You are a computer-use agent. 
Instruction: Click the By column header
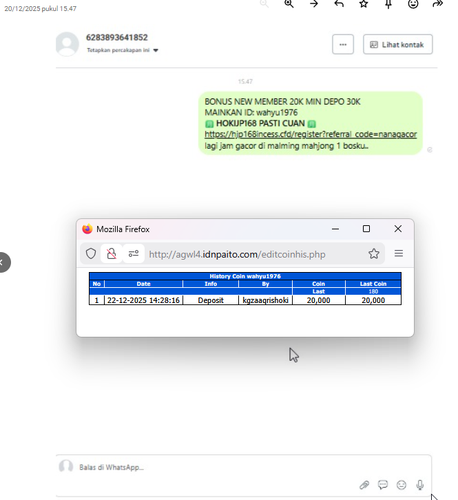pyautogui.click(x=265, y=284)
